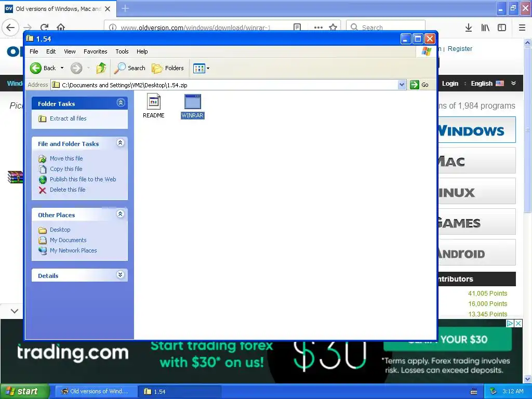Expand the chevron next to English flag
This screenshot has width=532, height=399.
tap(513, 83)
